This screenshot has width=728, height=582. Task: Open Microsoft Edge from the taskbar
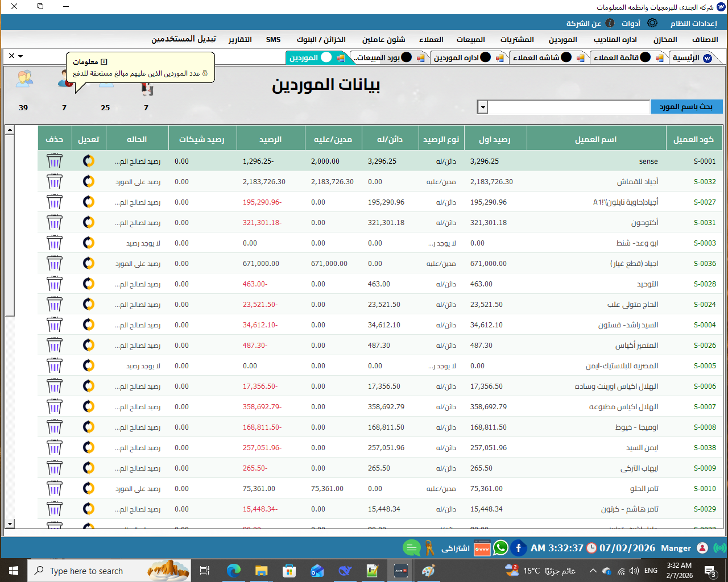pyautogui.click(x=234, y=571)
